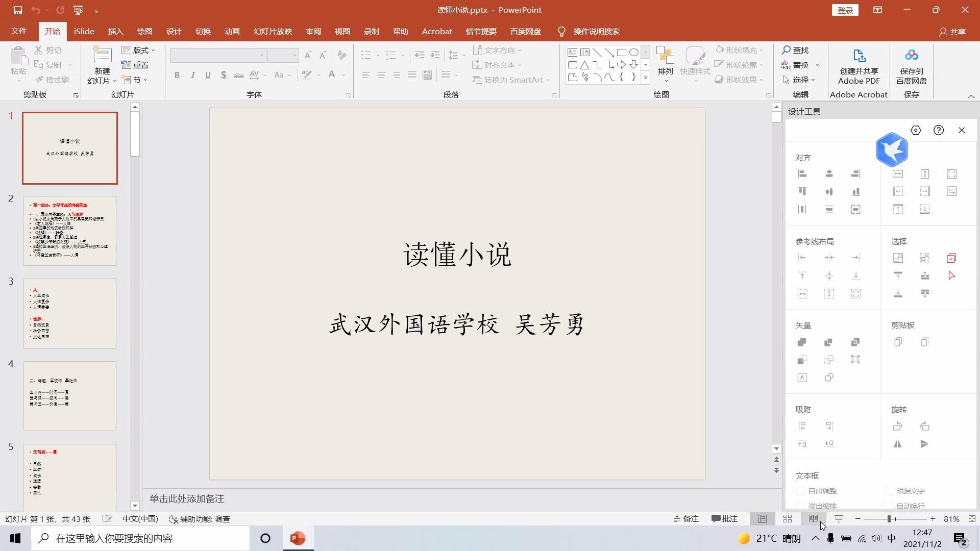980x551 pixels.
Task: Open the 选择 select dropdown in editing group
Action: point(799,80)
